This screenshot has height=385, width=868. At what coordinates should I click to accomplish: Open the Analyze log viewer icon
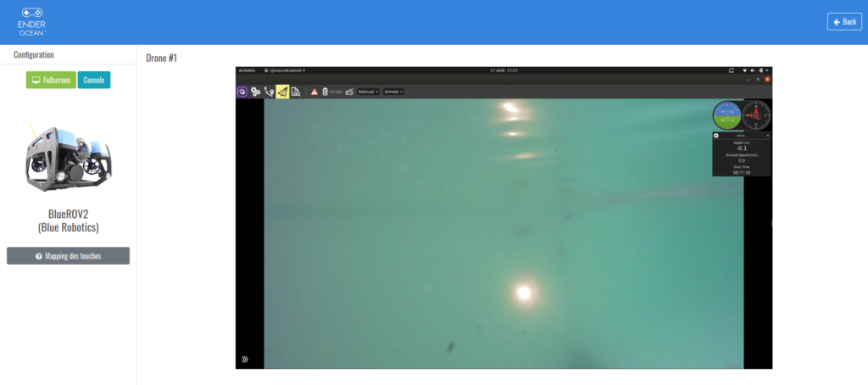tap(296, 92)
